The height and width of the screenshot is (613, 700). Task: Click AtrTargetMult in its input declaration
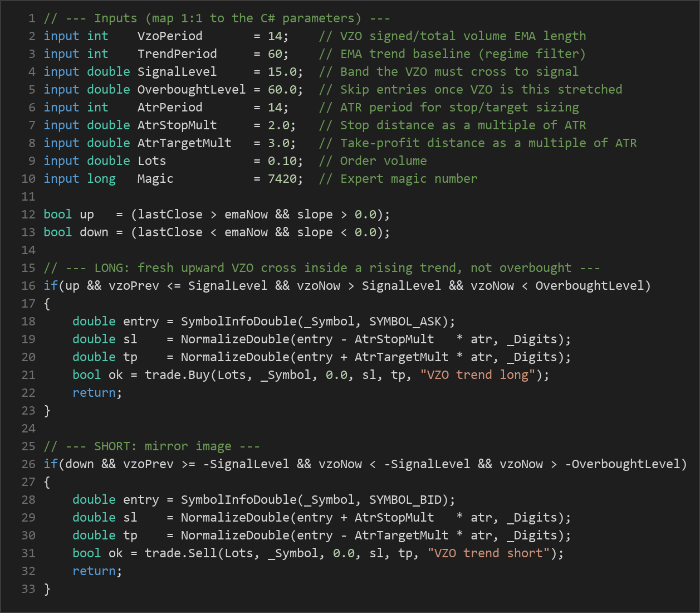pos(184,143)
